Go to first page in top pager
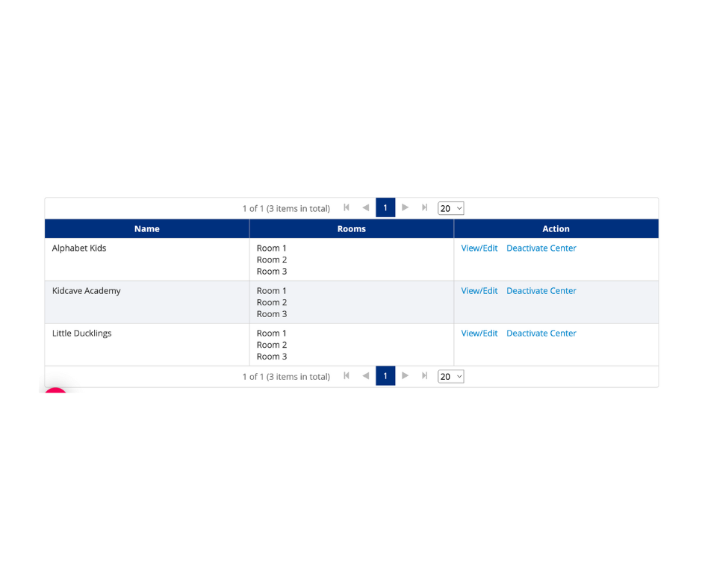702x588 pixels. (347, 207)
